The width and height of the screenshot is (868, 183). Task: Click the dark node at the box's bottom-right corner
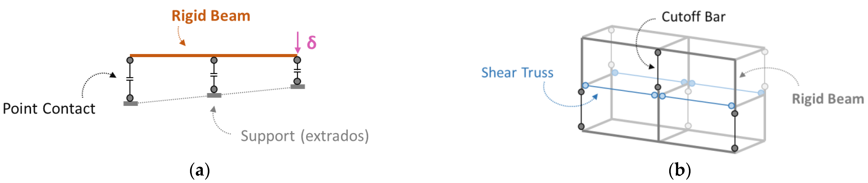click(x=735, y=148)
